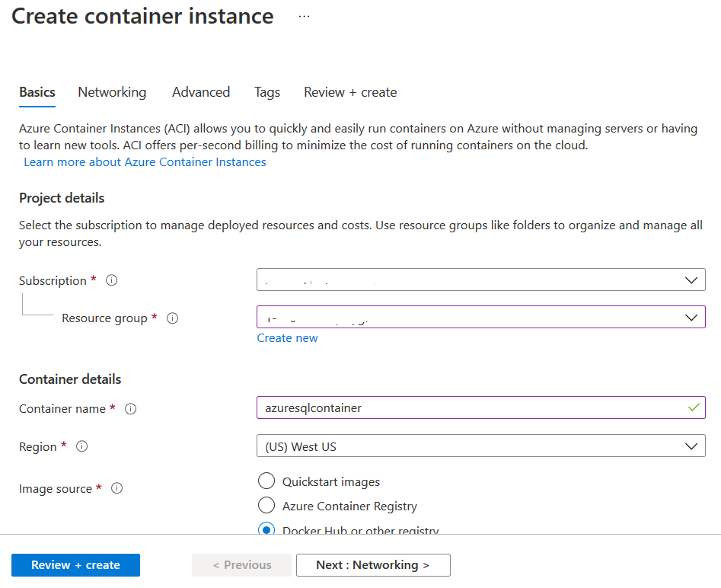
Task: Click the blue Review + create button
Action: tap(75, 565)
